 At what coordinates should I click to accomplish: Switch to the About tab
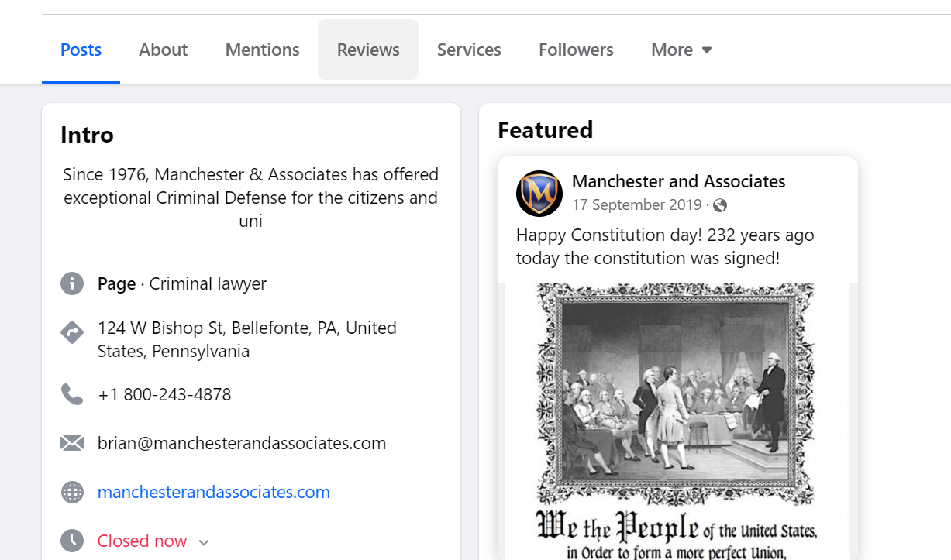click(x=163, y=49)
